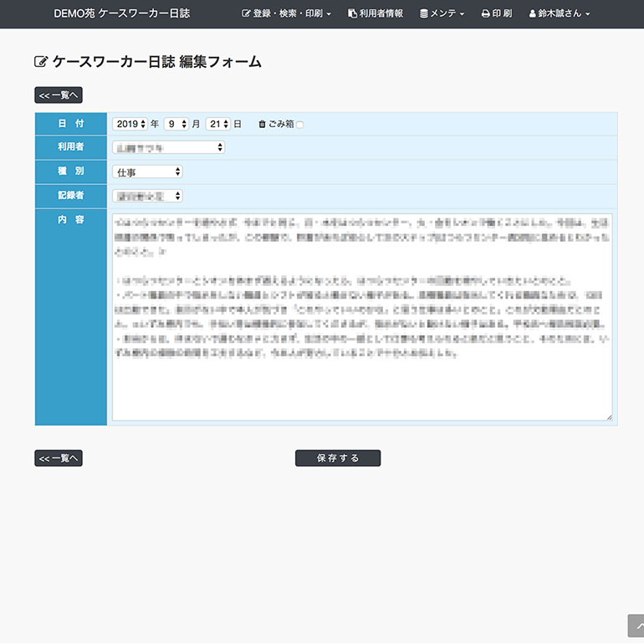644x644 pixels.
Task: Open the month dropdown showing 9
Action: tap(176, 124)
